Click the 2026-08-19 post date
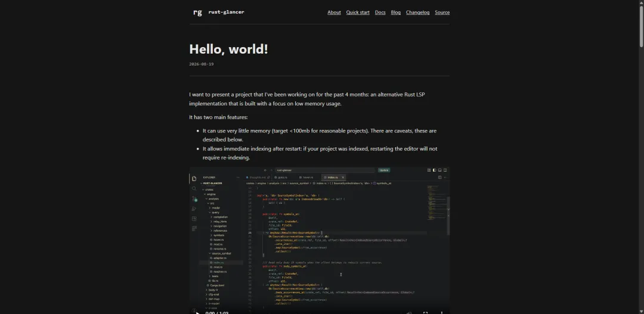This screenshot has width=644, height=314. click(x=202, y=64)
